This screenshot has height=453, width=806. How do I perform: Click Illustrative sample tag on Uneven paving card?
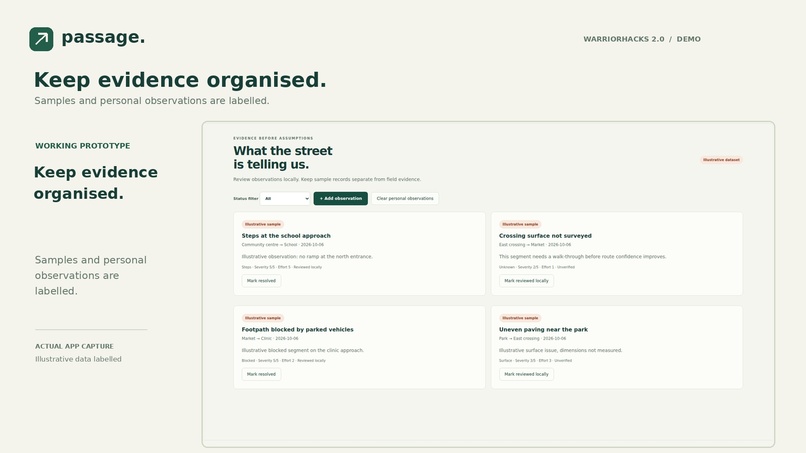(x=520, y=318)
